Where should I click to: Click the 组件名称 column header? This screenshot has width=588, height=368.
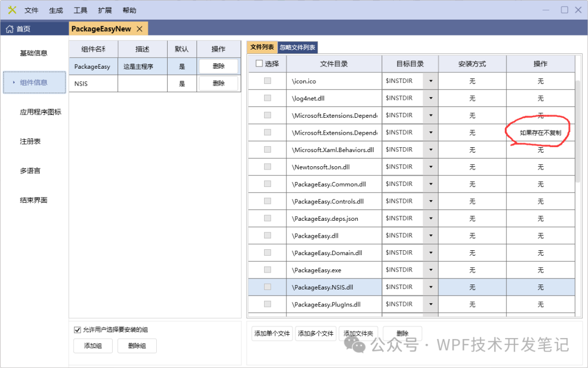pyautogui.click(x=94, y=49)
